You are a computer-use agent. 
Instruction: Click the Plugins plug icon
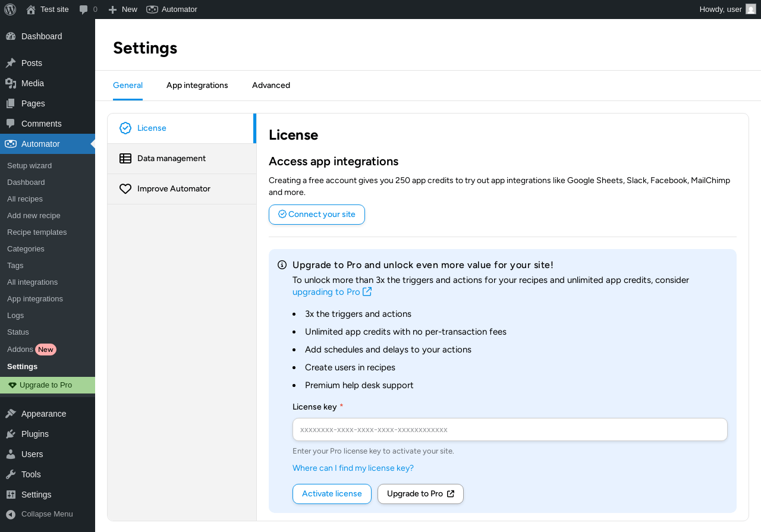click(11, 434)
